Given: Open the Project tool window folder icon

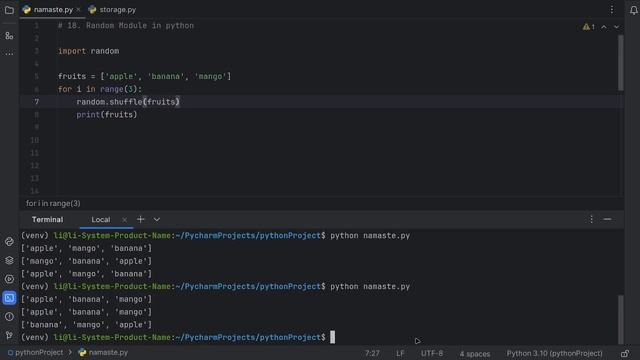Looking at the screenshot, I should pyautogui.click(x=9, y=10).
